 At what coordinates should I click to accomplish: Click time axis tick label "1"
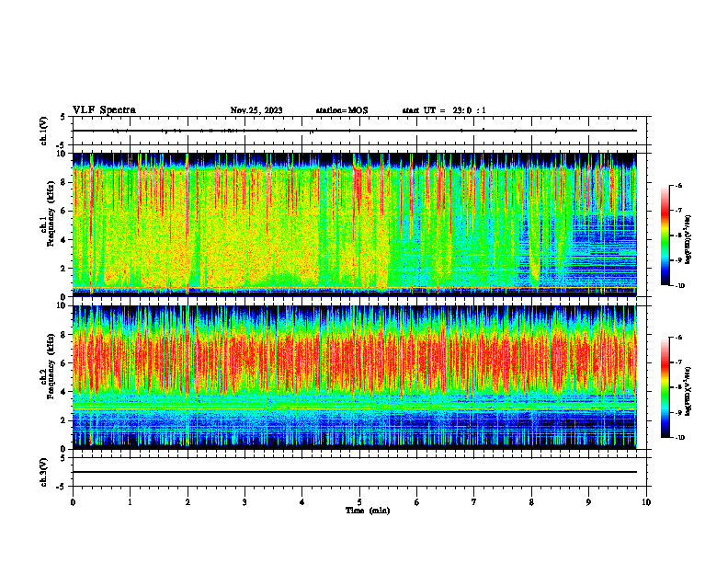pos(130,502)
